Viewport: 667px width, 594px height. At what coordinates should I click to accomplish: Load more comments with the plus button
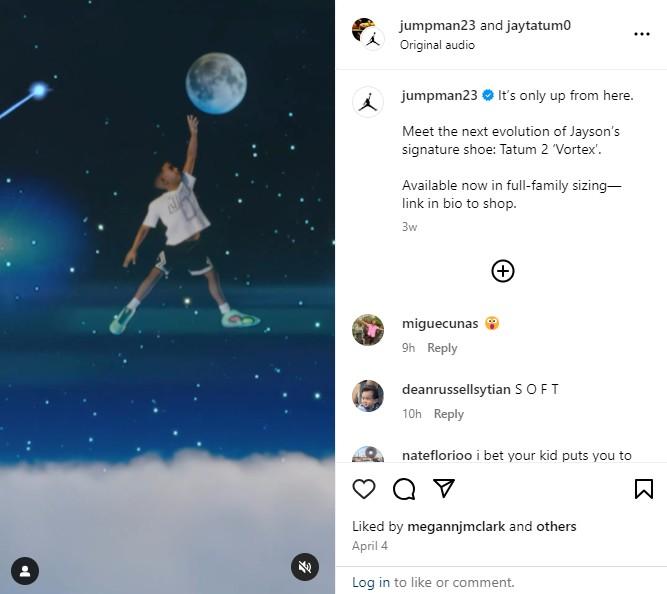click(503, 271)
